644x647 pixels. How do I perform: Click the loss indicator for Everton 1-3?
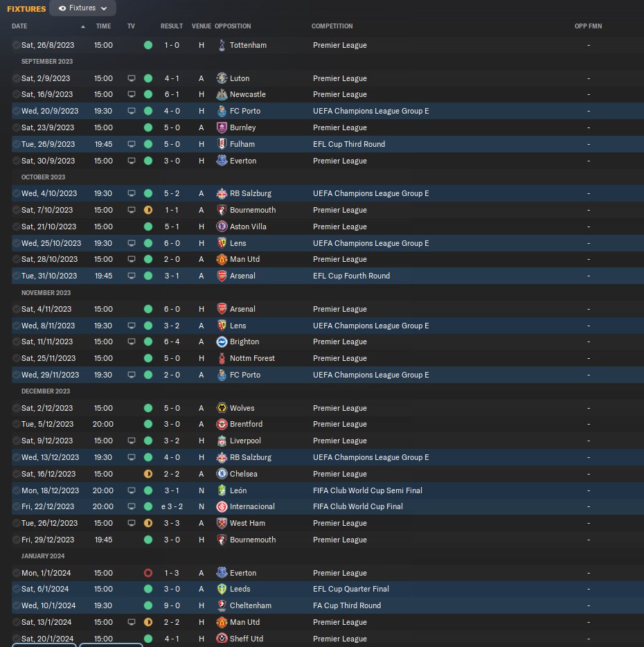(148, 573)
